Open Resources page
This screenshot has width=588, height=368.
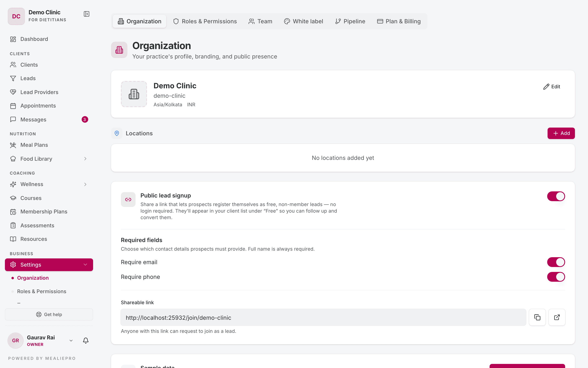pyautogui.click(x=49, y=239)
